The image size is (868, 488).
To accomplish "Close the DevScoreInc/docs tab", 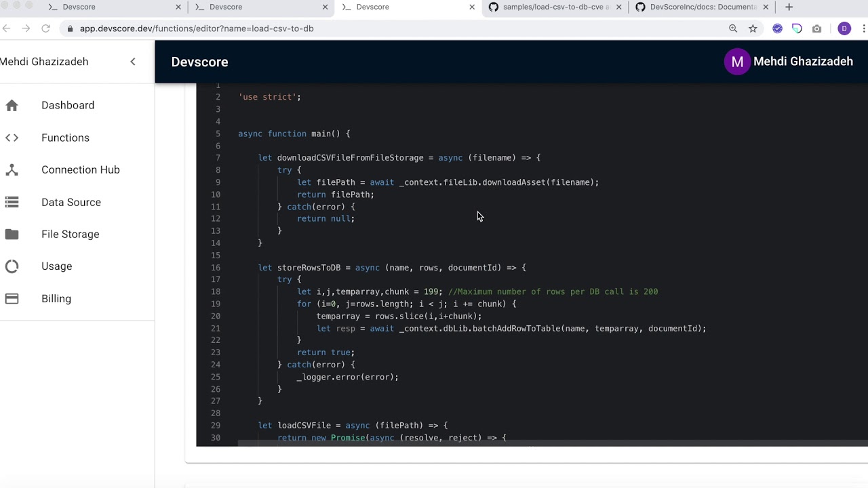I will pyautogui.click(x=766, y=7).
